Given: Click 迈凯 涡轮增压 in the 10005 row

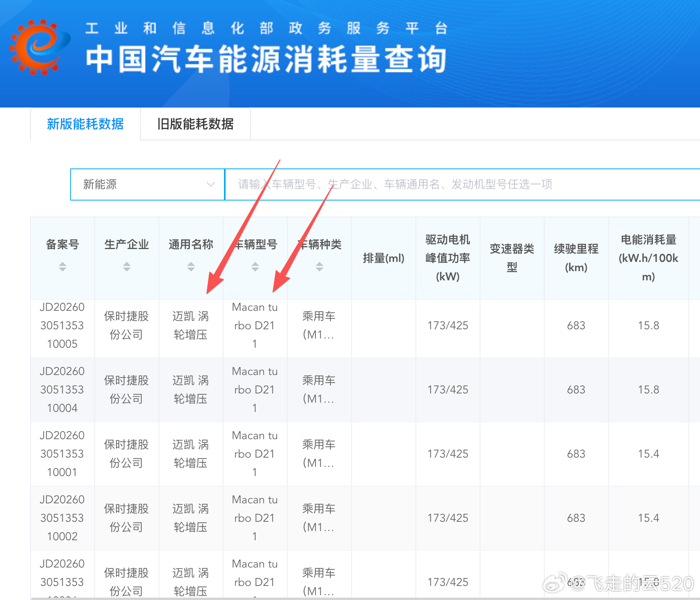Looking at the screenshot, I should (191, 325).
